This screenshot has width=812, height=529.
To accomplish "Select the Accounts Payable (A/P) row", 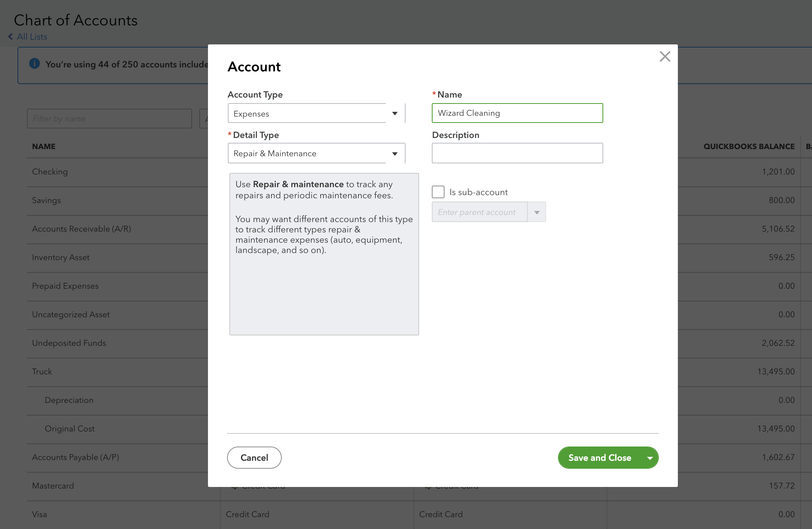I will [75, 457].
